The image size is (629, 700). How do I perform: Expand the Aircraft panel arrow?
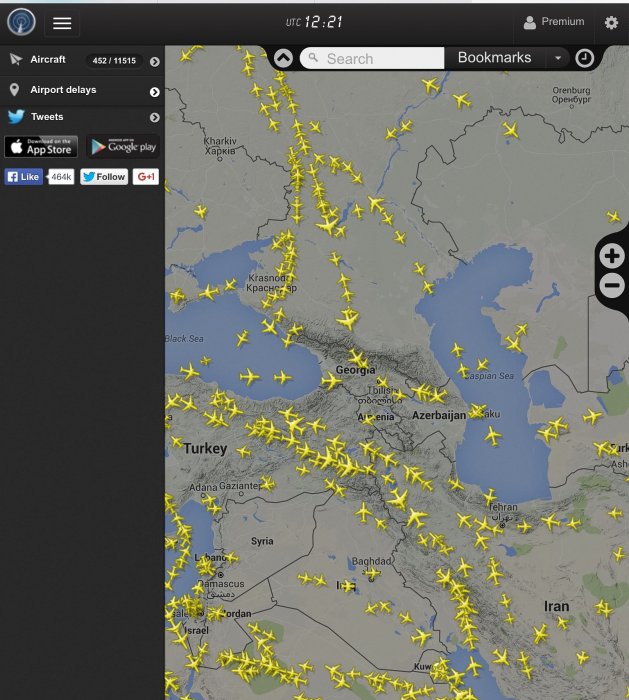(x=154, y=62)
